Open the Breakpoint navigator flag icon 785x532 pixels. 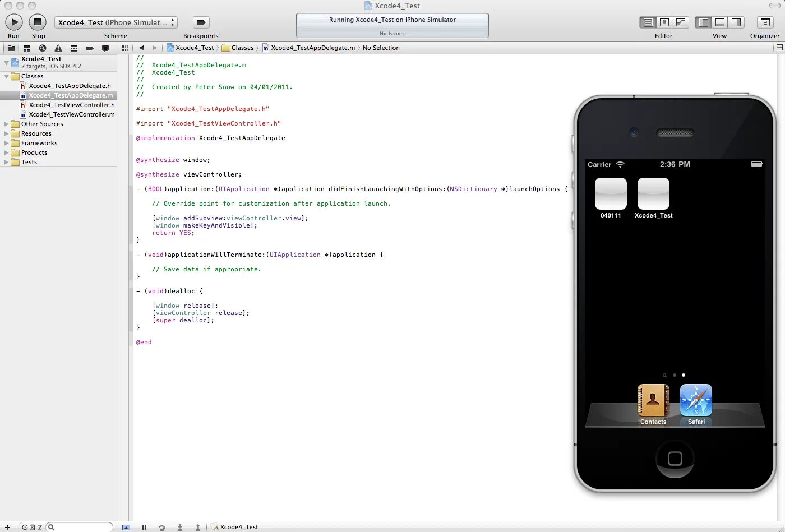point(89,48)
